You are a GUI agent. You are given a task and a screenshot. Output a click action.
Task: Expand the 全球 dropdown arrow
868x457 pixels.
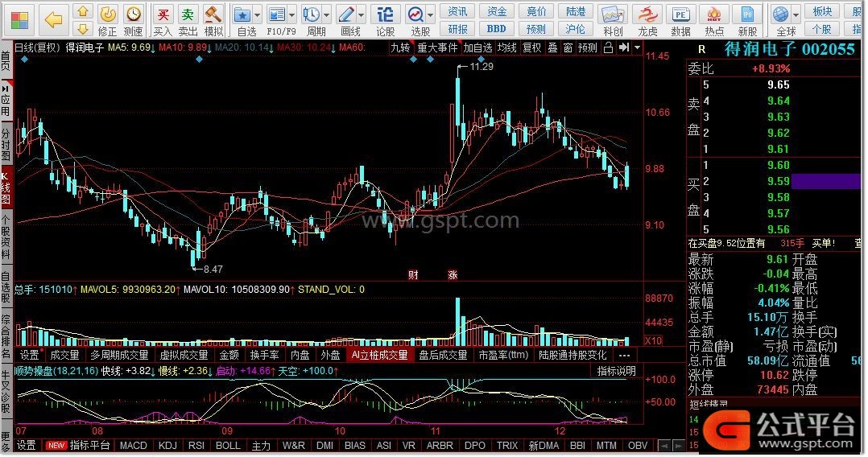click(x=796, y=15)
